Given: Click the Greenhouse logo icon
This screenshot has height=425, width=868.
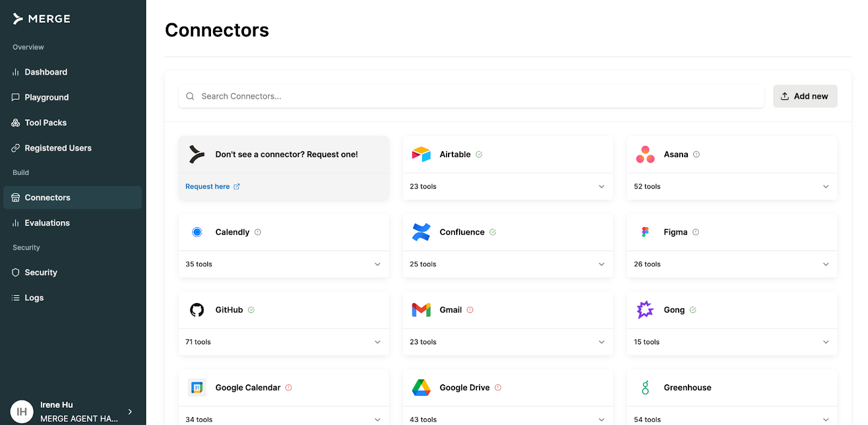Looking at the screenshot, I should (645, 388).
